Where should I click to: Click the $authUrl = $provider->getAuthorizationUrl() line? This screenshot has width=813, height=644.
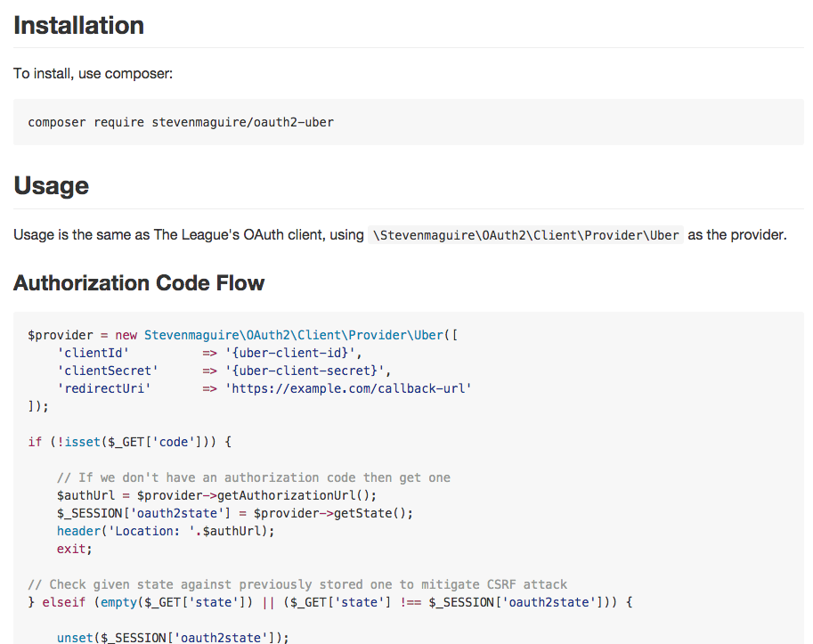216,495
